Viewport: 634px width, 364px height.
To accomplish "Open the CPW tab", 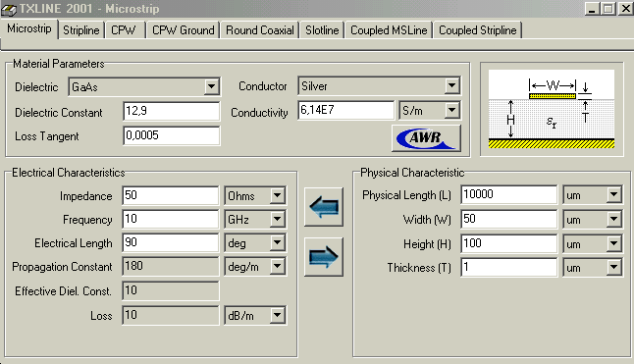I will pos(124,30).
